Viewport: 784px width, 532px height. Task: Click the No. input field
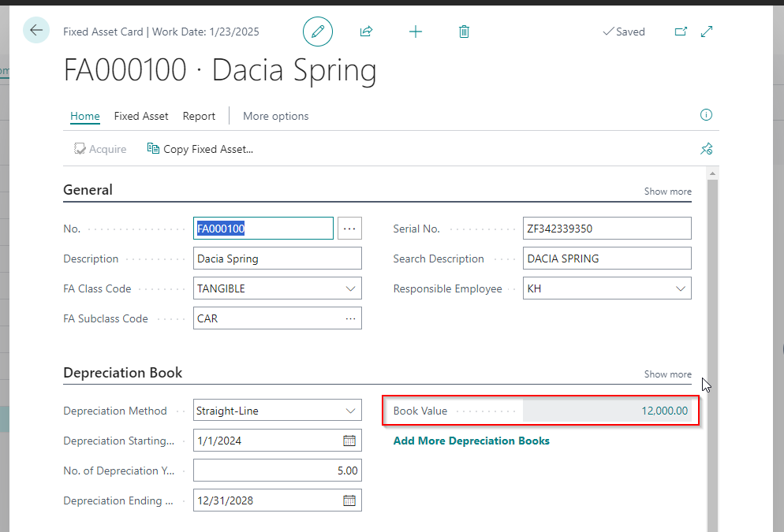pyautogui.click(x=263, y=229)
